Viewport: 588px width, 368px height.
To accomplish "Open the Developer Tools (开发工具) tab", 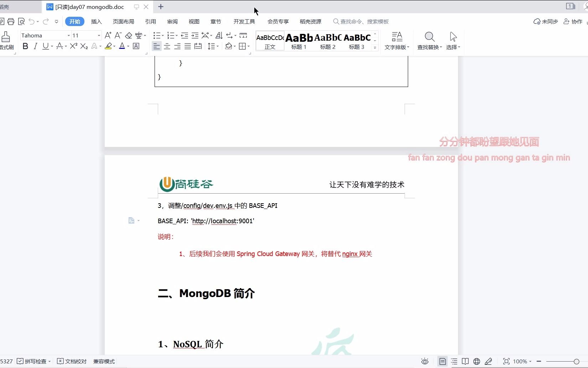I will pos(244,21).
